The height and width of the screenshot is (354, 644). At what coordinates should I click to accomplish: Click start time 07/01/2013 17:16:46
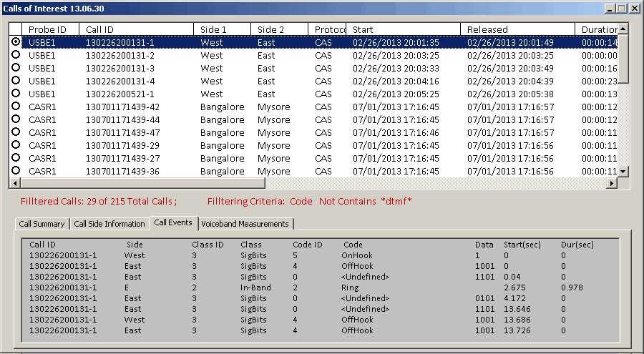pos(396,132)
